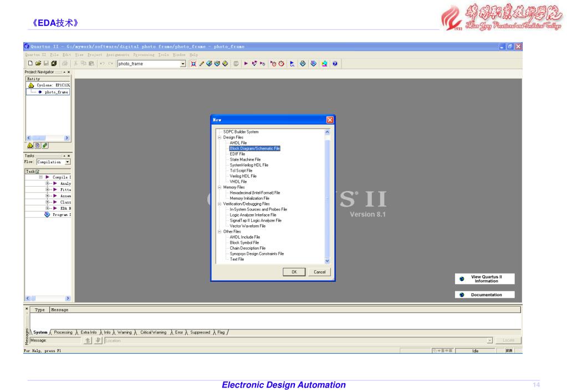Screen dimensions: 567x392
Task: Expand the Analysis task node
Action: point(47,183)
